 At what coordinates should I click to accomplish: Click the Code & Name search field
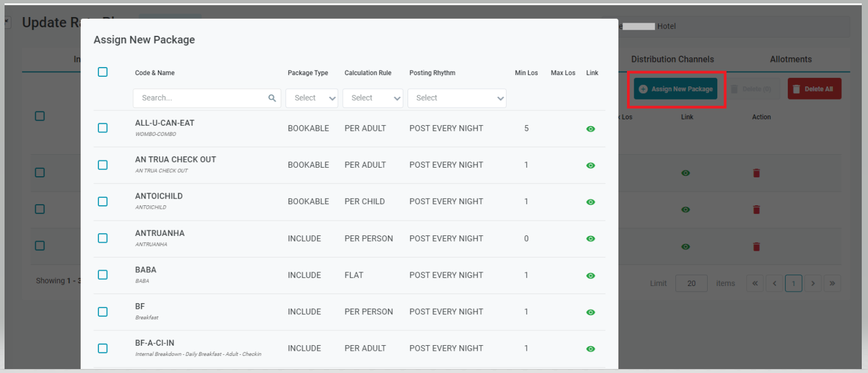coord(202,98)
